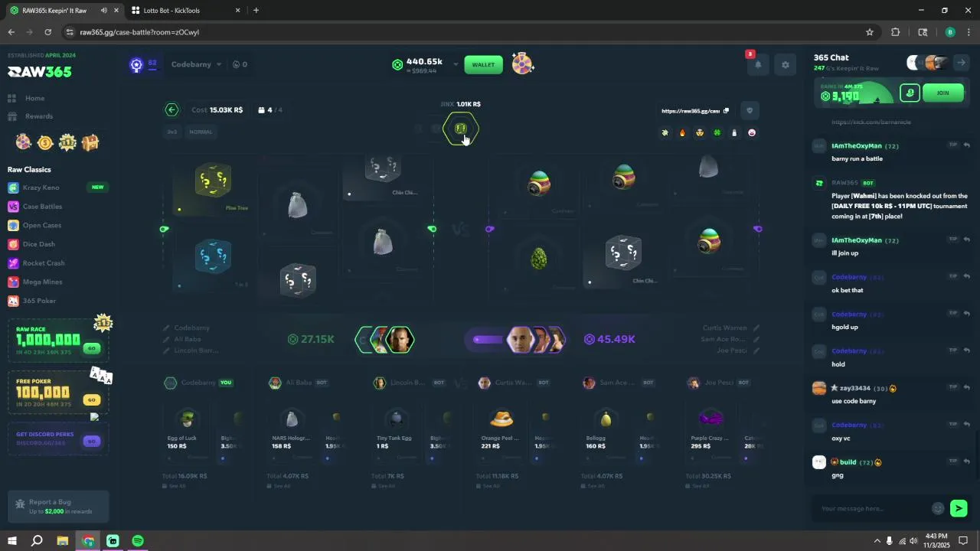Collapse the 365 Chat panel arrow
Screen dimensions: 980x551
(x=961, y=63)
